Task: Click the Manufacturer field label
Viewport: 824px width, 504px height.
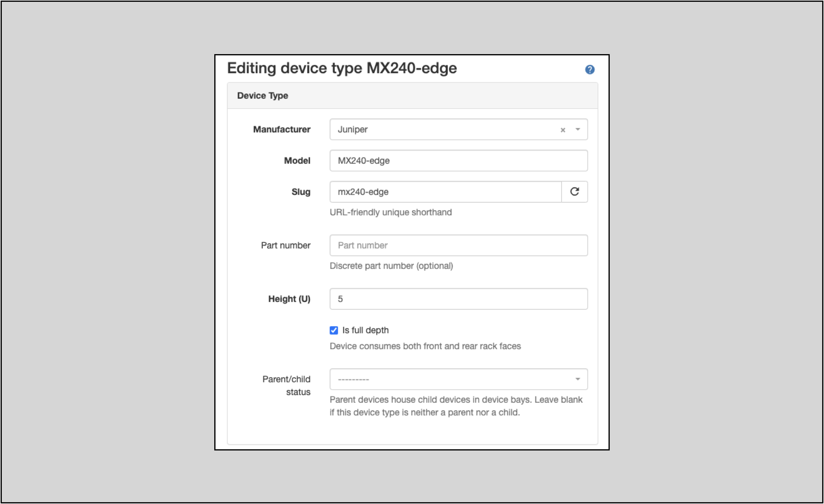Action: click(282, 129)
